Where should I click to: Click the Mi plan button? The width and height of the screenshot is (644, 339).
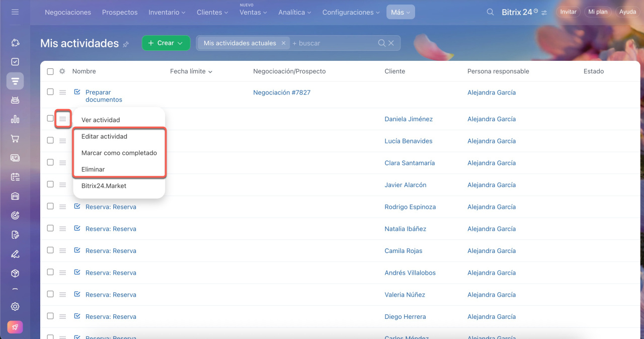pyautogui.click(x=598, y=12)
